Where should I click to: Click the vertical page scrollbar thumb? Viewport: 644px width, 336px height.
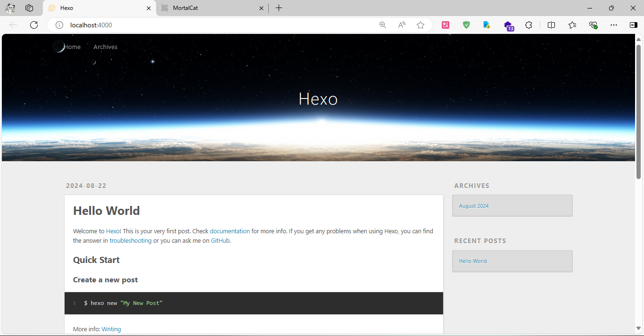(x=639, y=111)
